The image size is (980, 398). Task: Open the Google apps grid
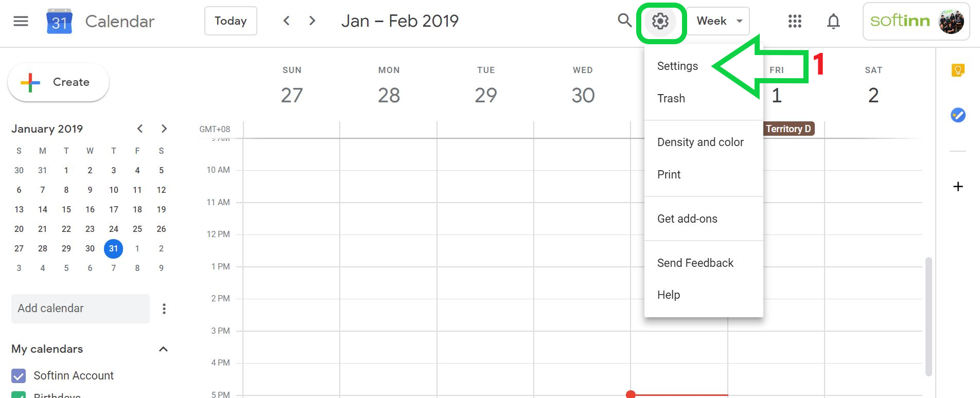(794, 21)
